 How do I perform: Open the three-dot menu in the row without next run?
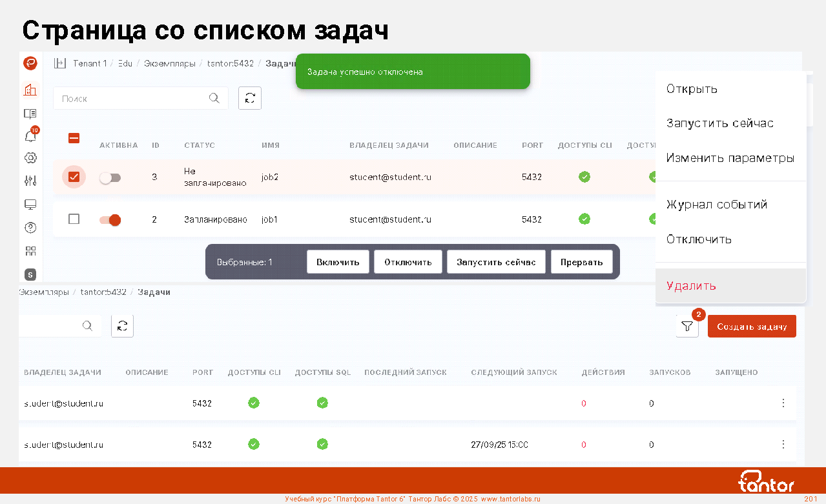point(783,403)
